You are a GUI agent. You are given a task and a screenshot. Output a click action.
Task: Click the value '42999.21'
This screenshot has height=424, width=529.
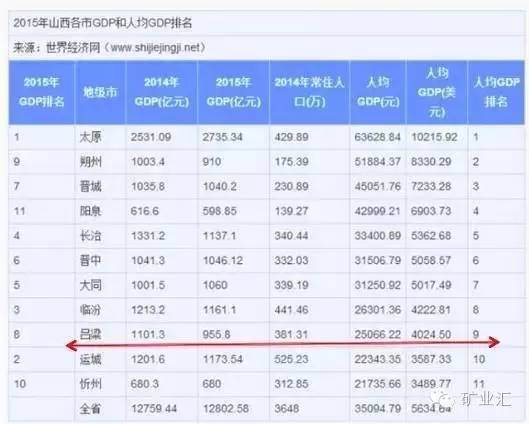[x=378, y=211]
